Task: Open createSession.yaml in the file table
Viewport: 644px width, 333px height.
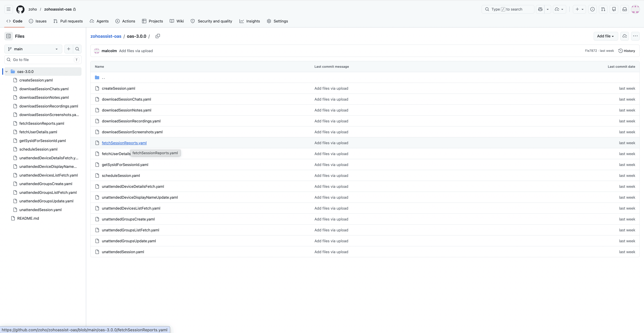Action: (119, 89)
